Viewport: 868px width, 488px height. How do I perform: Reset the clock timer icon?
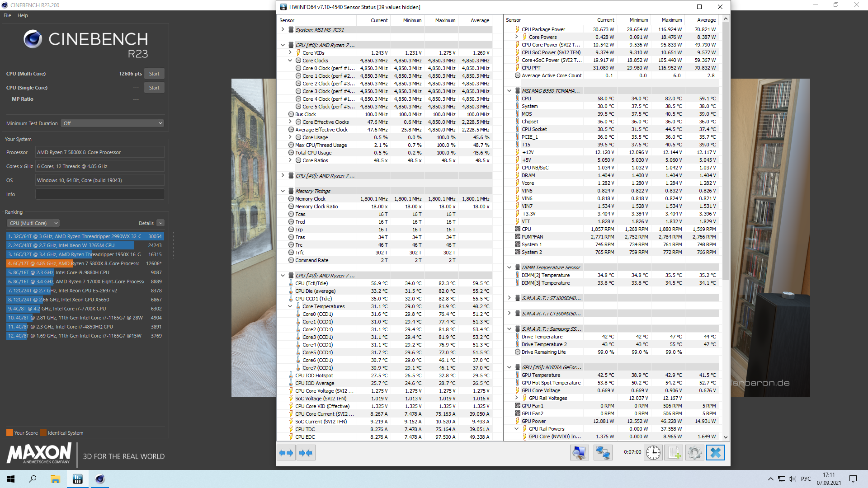click(653, 453)
